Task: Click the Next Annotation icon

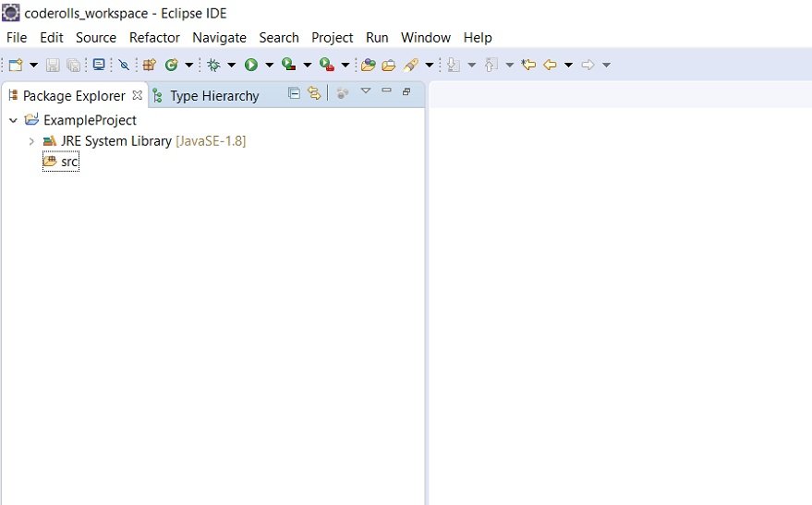Action: 454,65
